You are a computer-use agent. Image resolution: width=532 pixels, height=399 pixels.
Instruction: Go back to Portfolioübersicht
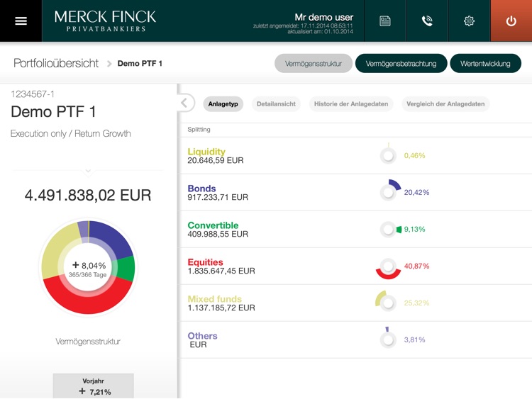point(56,64)
